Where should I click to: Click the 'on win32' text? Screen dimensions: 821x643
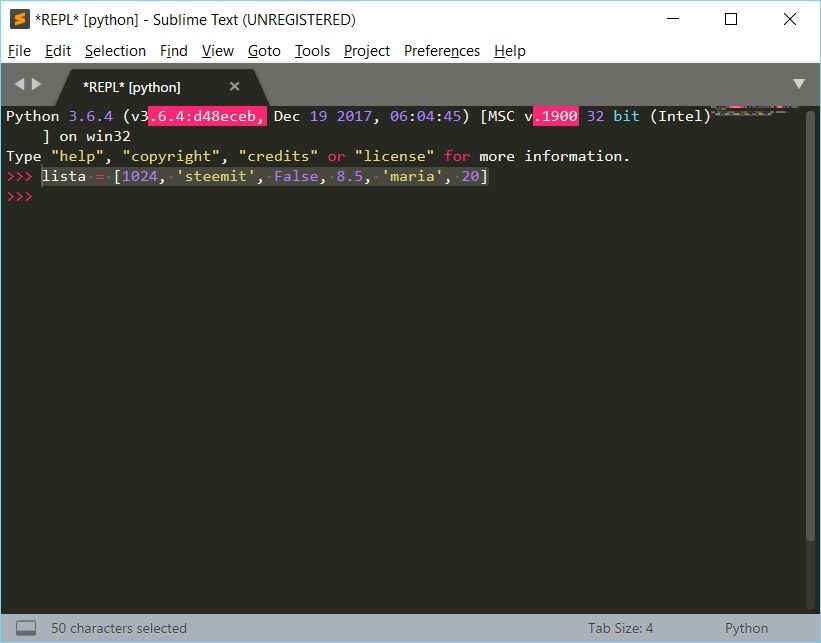95,136
